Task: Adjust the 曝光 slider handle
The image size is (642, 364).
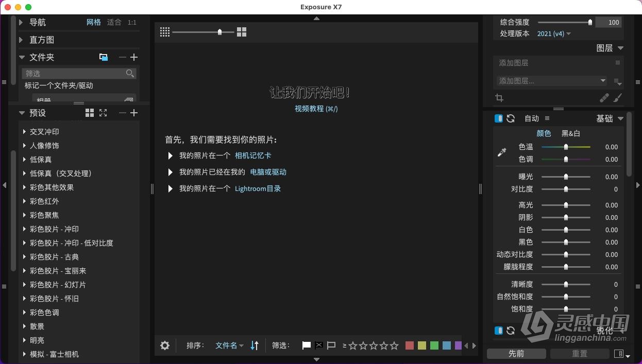Action: (x=566, y=177)
